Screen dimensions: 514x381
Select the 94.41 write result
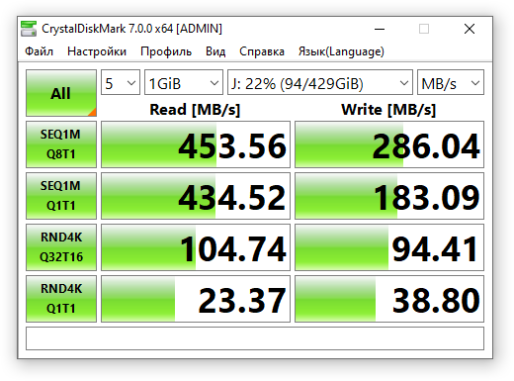point(389,247)
